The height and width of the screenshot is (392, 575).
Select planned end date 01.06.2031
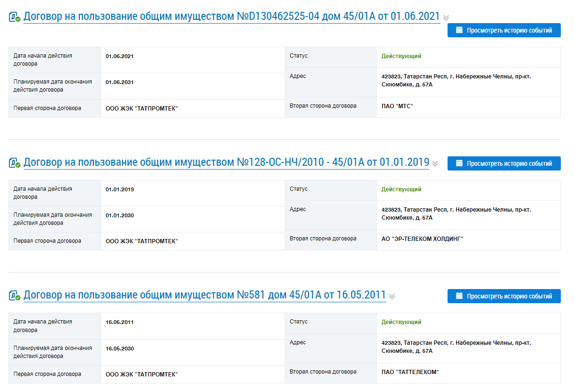[120, 82]
